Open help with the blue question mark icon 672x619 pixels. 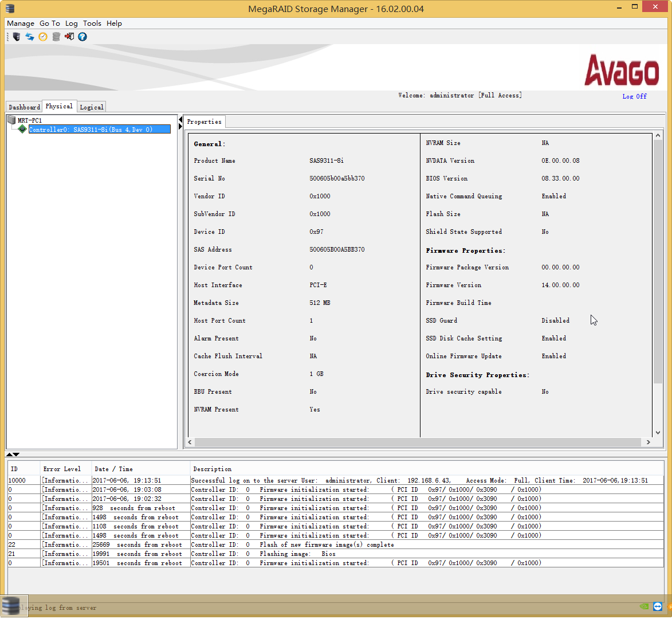pyautogui.click(x=82, y=37)
